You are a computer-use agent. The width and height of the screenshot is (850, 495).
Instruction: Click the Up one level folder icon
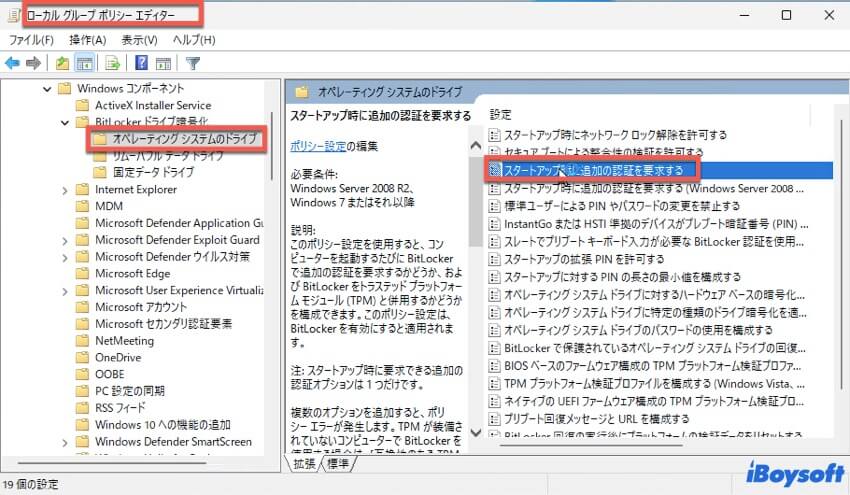(x=62, y=63)
